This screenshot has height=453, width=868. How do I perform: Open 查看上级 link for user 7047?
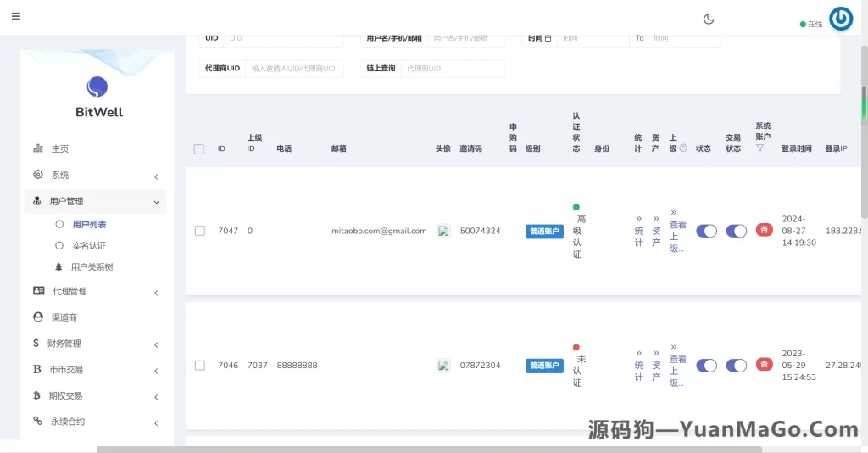[x=677, y=231]
